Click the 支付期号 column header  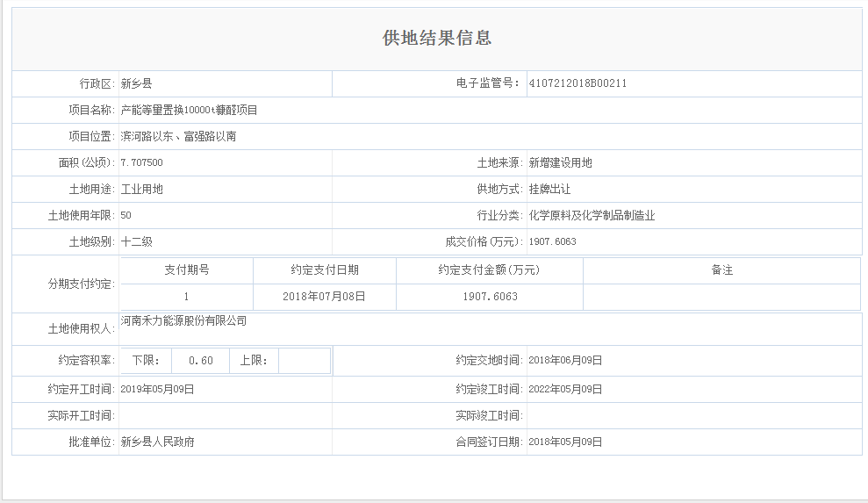(187, 269)
